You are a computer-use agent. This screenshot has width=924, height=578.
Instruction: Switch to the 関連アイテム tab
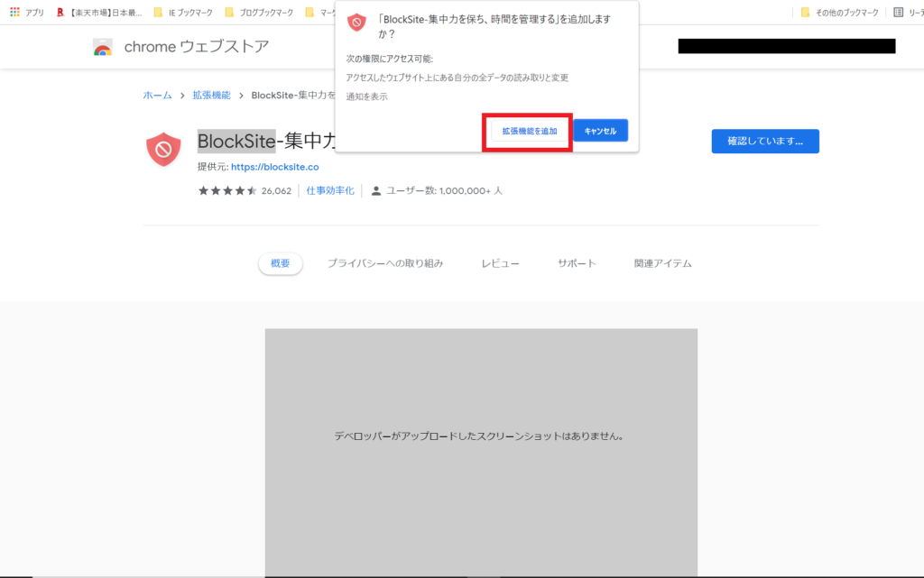(663, 263)
